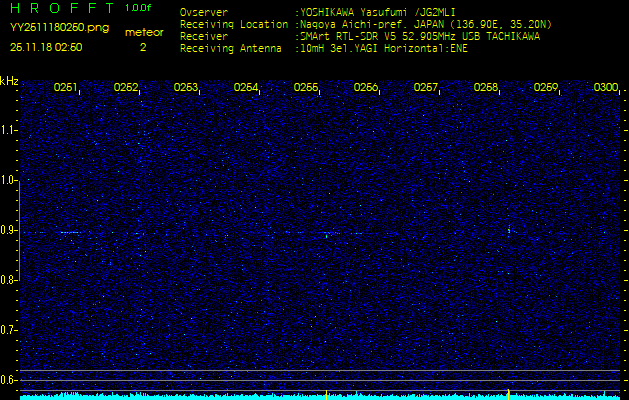Click the meteor echo after 0258

509,231
